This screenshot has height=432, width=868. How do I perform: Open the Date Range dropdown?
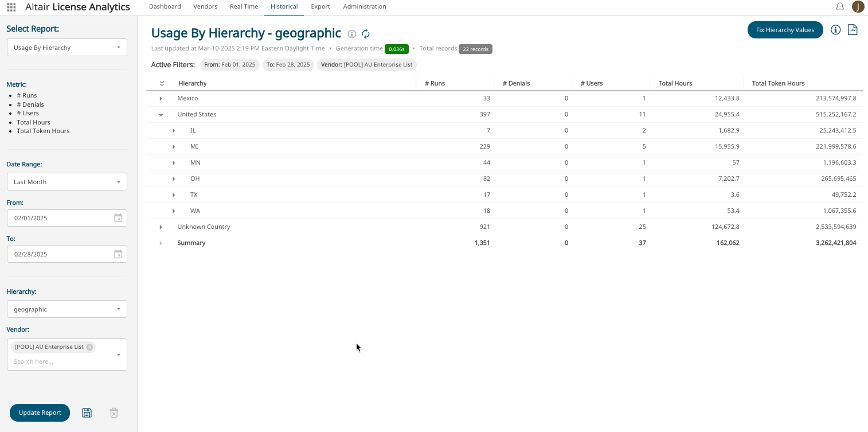pyautogui.click(x=67, y=182)
